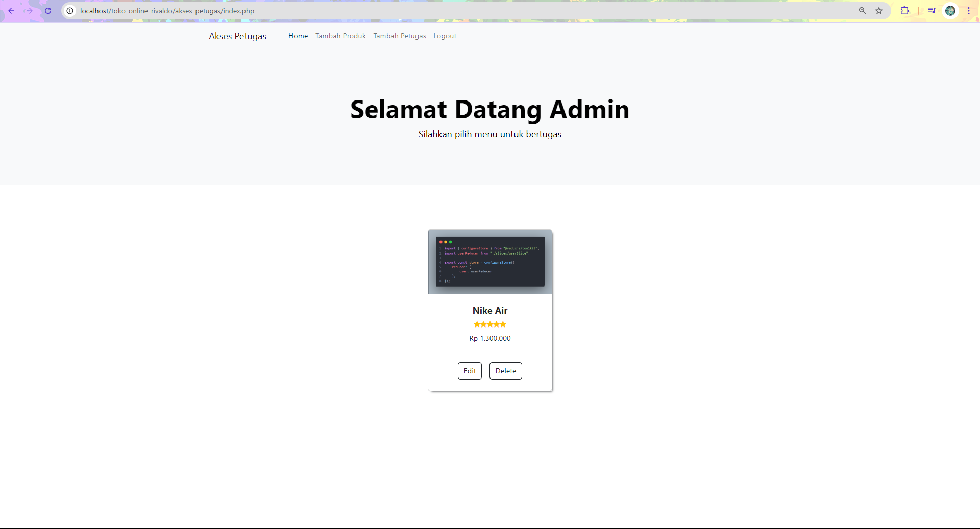Open the Tambah Produk menu item
This screenshot has width=980, height=529.
[x=340, y=36]
